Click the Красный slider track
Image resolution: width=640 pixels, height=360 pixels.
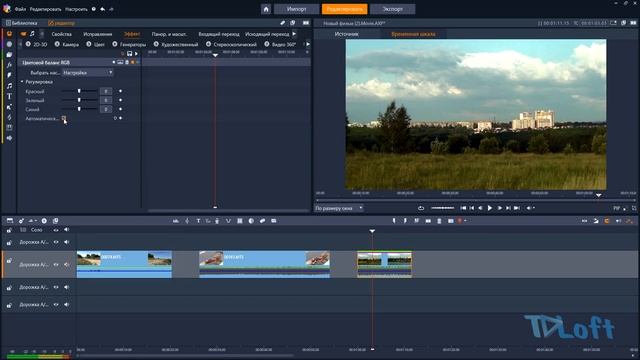point(79,91)
